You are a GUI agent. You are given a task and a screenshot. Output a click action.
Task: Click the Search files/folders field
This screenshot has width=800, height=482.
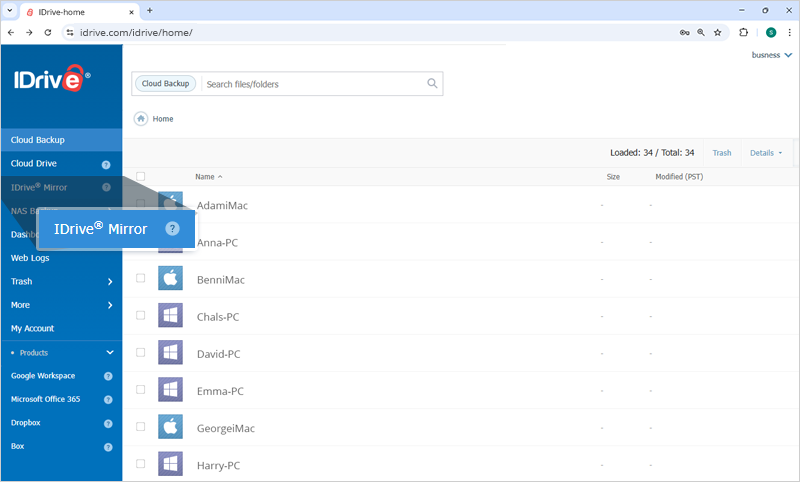pyautogui.click(x=314, y=84)
